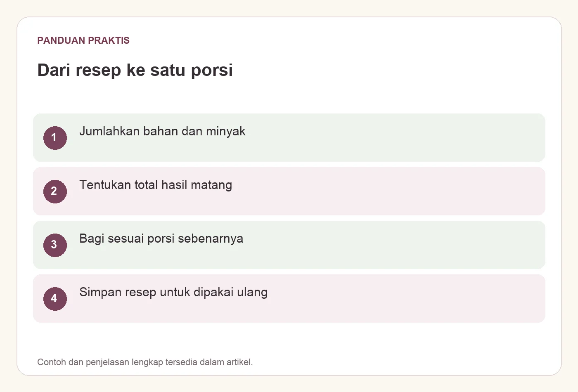
Task: Click the step 3 number badge
Action: pos(55,245)
